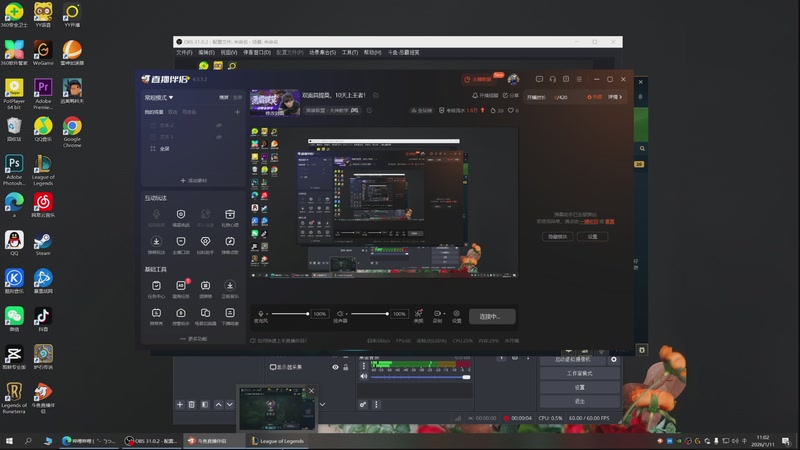Screen dimensions: 800x450
Task: Move source up with OBS up arrow
Action: coord(218,405)
